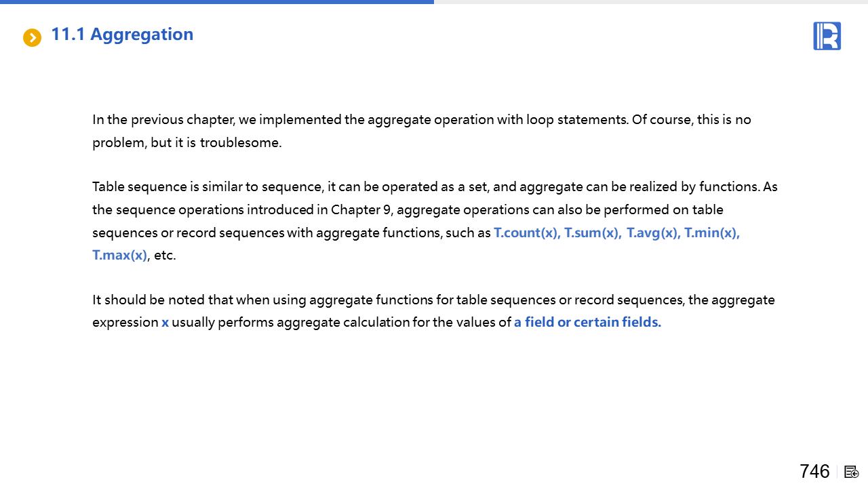Click the blue filled part of progress bar
The width and height of the screenshot is (868, 488).
217,2
